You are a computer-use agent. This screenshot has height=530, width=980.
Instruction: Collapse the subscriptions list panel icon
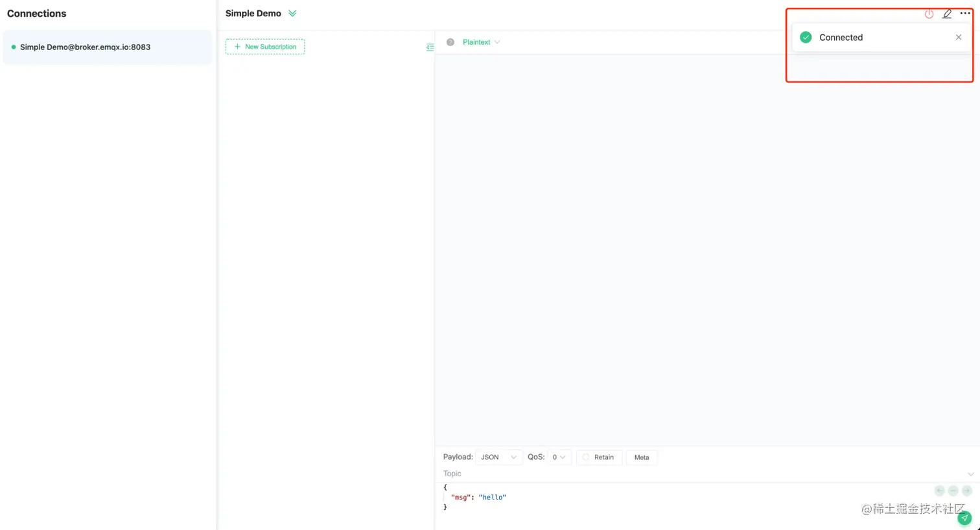[x=430, y=47]
